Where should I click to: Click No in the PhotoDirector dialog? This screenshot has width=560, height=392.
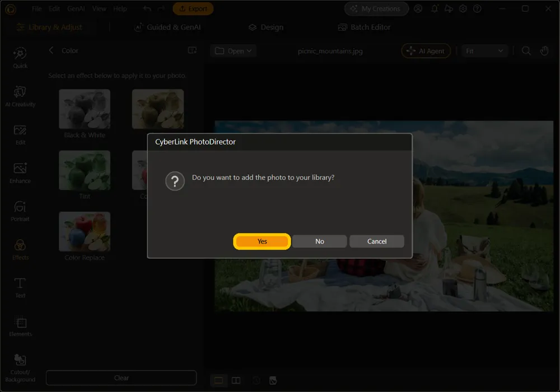pyautogui.click(x=320, y=241)
